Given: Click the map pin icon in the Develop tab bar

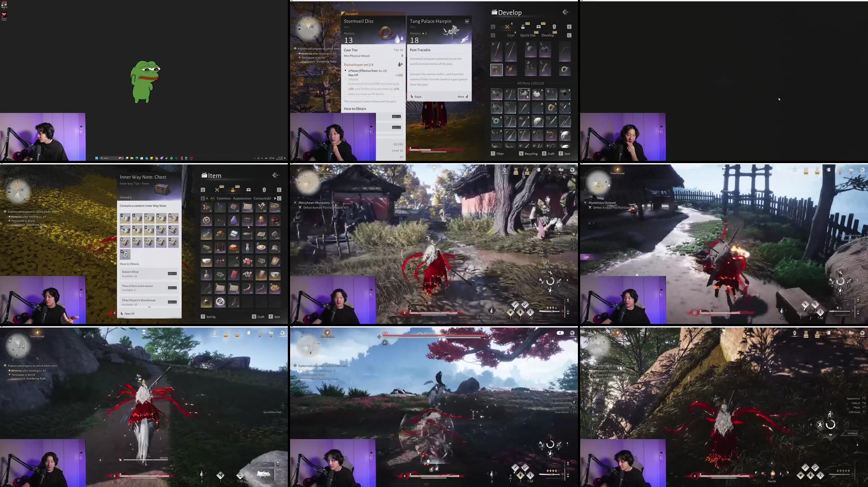Looking at the screenshot, I should (555, 27).
